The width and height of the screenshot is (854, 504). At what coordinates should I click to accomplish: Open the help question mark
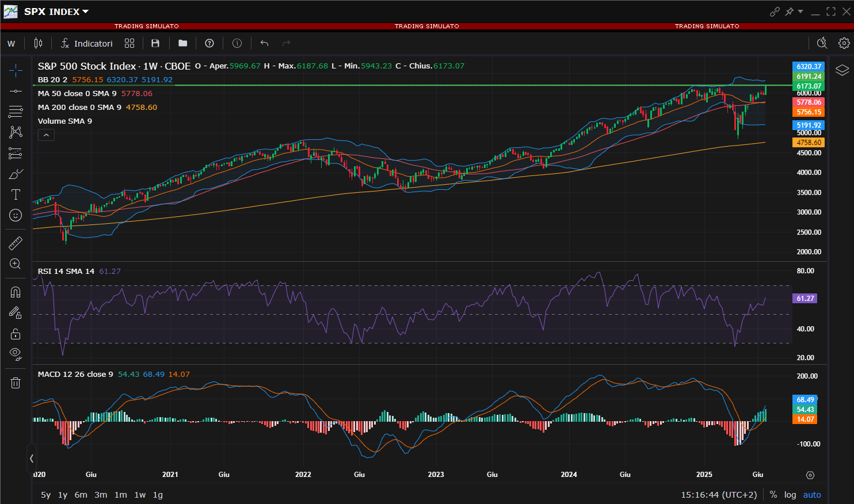[209, 43]
